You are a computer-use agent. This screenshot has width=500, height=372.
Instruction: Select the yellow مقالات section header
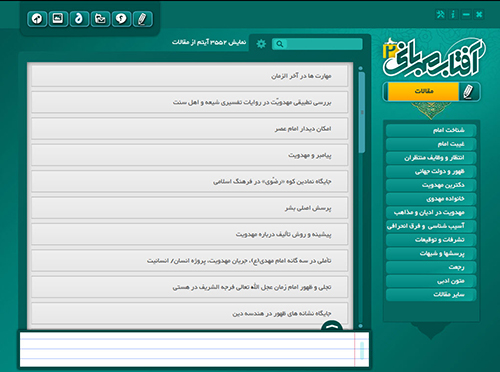pos(423,91)
